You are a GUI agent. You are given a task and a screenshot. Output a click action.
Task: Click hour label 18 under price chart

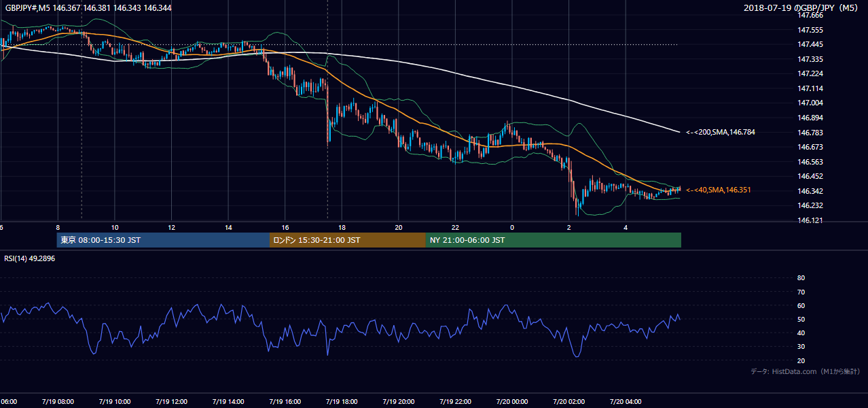click(342, 227)
